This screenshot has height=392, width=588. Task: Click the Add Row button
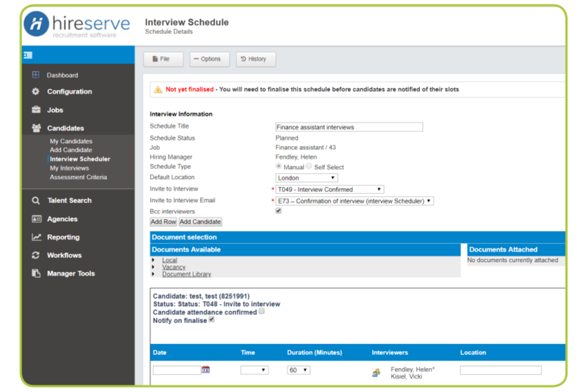[x=163, y=222]
